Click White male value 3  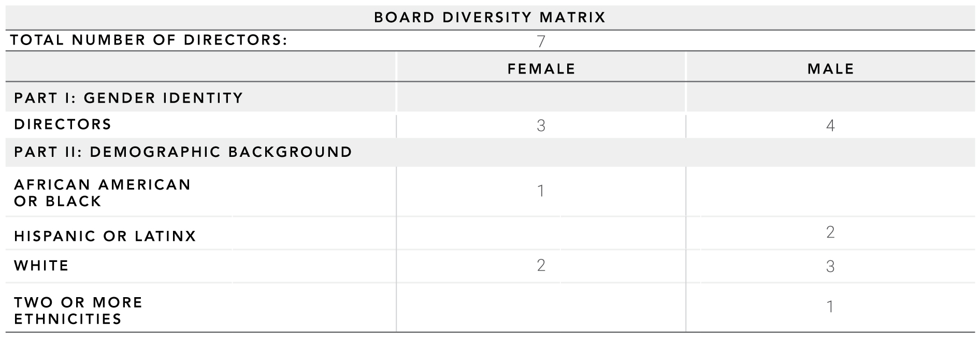coord(830,267)
